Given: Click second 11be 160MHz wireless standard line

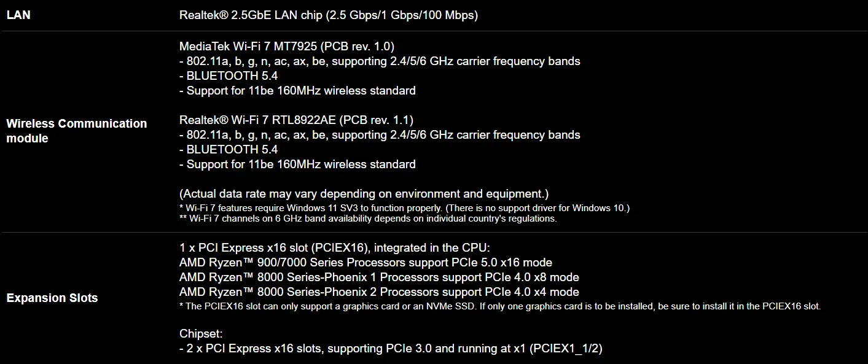Looking at the screenshot, I should [297, 164].
